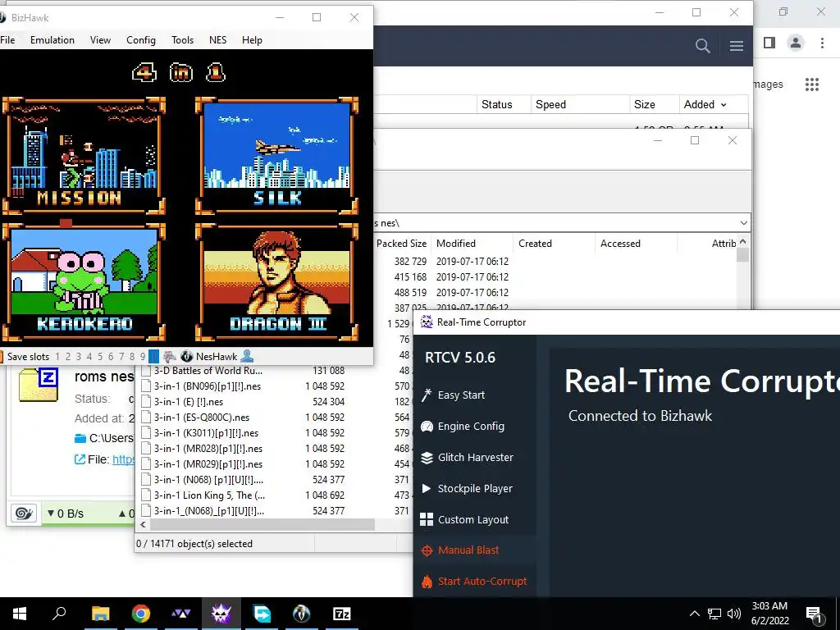The width and height of the screenshot is (840, 630).
Task: Open Chrome profile avatar
Action: click(x=796, y=43)
